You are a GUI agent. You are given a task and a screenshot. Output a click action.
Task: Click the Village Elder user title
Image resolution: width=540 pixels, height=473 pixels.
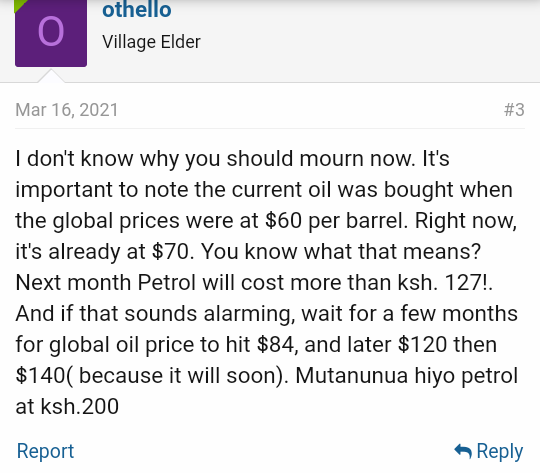[151, 42]
